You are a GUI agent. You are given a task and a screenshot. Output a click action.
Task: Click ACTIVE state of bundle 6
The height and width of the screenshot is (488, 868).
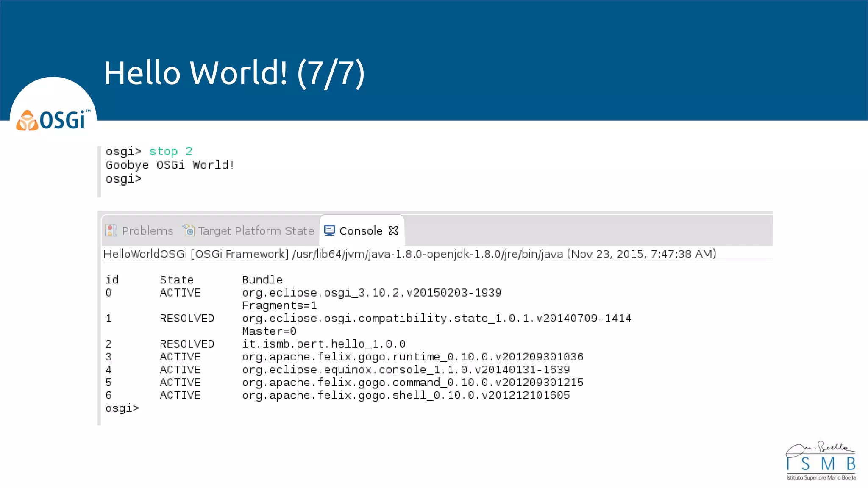pyautogui.click(x=180, y=395)
